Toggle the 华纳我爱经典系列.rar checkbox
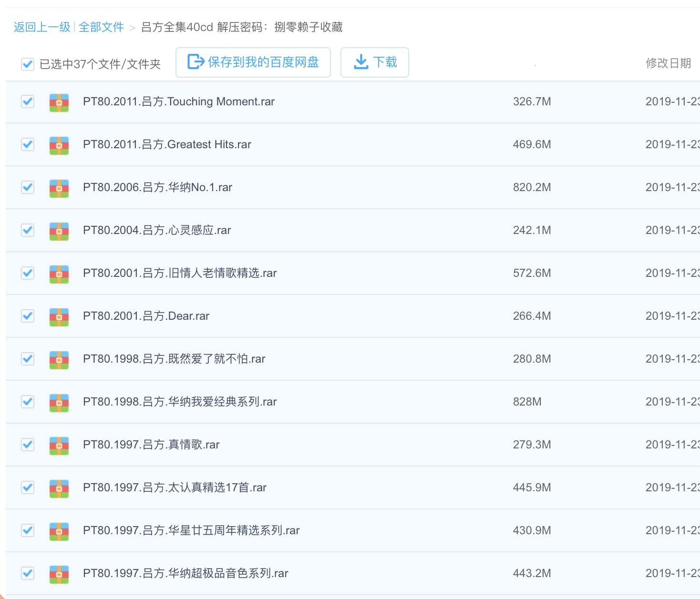Screen dimensions: 700x599 pyautogui.click(x=28, y=402)
